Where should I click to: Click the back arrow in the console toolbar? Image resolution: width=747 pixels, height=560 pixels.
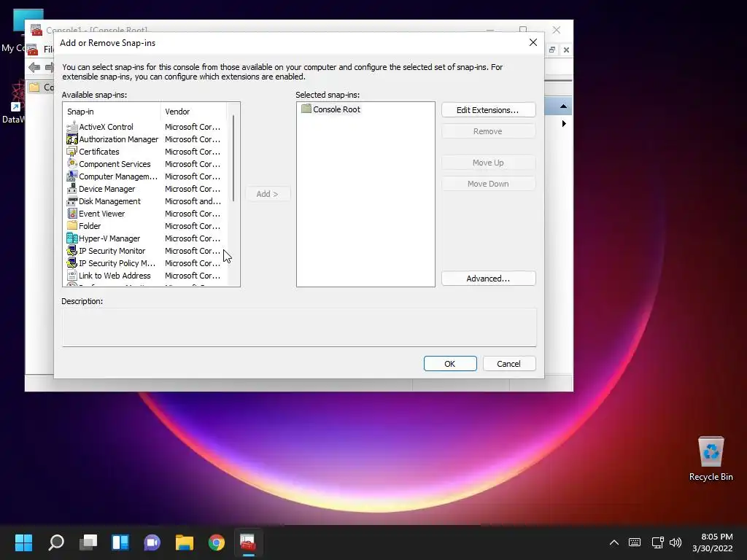coord(34,67)
